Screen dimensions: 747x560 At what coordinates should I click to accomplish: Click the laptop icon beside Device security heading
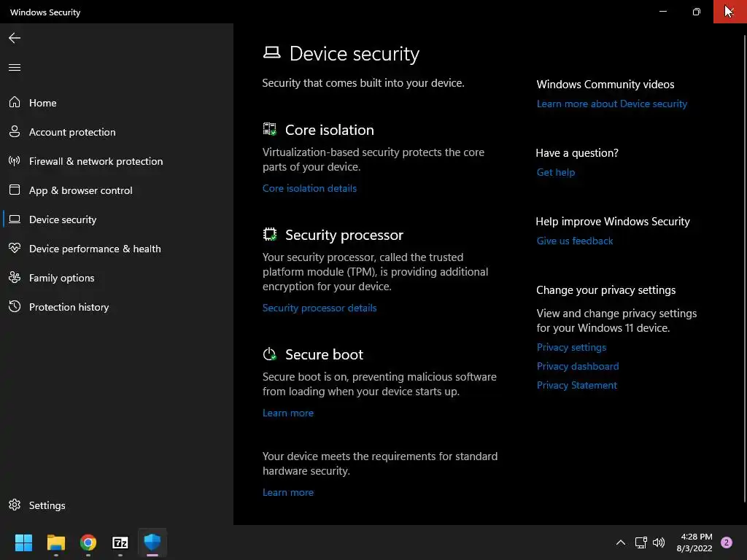coord(271,52)
